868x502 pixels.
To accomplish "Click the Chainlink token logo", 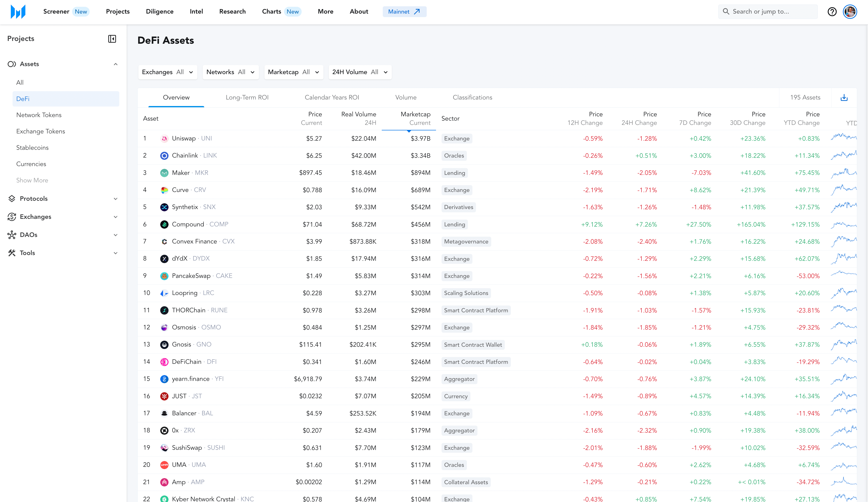I will [164, 156].
